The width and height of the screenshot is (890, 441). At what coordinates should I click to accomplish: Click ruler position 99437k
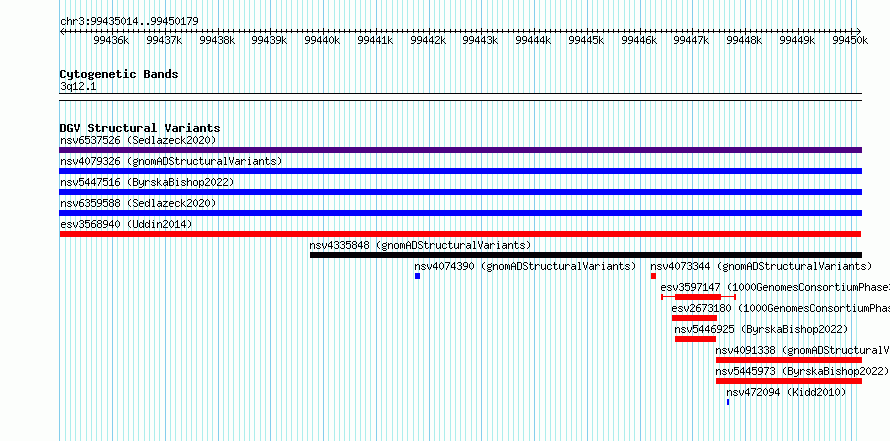(164, 40)
